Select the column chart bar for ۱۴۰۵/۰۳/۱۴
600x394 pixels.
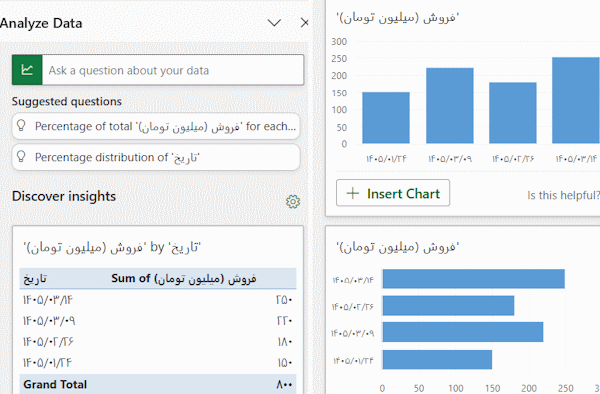click(576, 101)
